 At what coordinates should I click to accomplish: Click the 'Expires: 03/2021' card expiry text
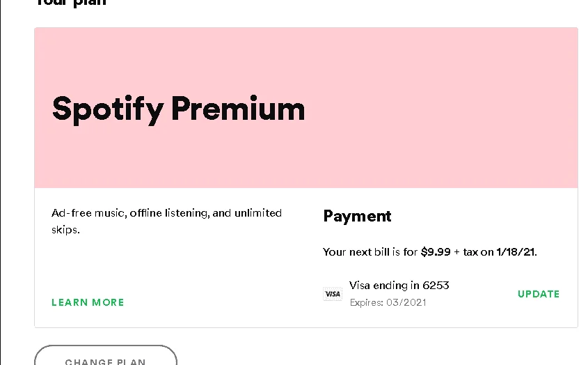coord(388,302)
